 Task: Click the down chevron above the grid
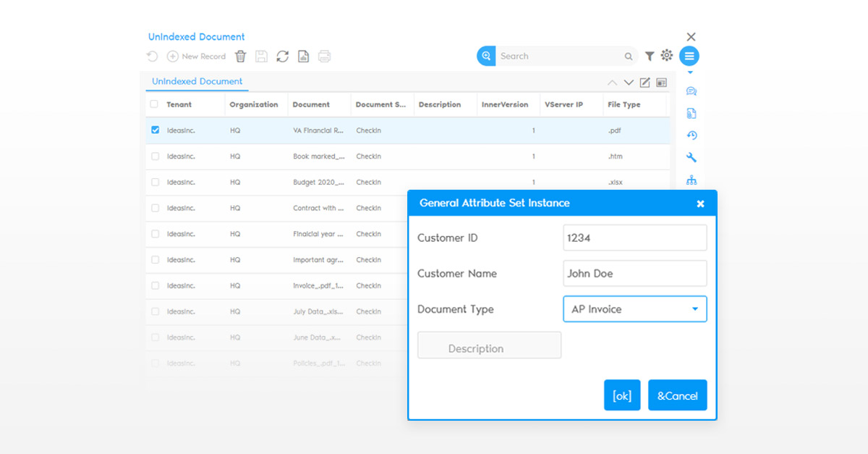pos(629,83)
